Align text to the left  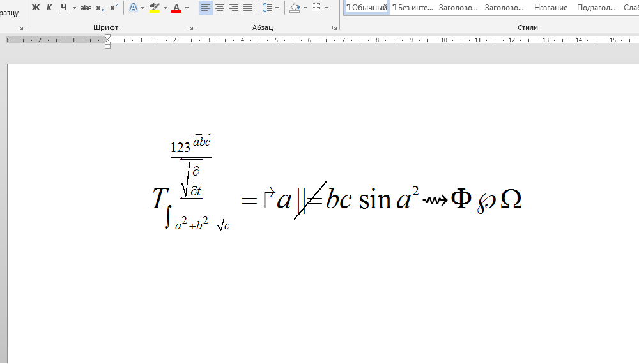(205, 8)
